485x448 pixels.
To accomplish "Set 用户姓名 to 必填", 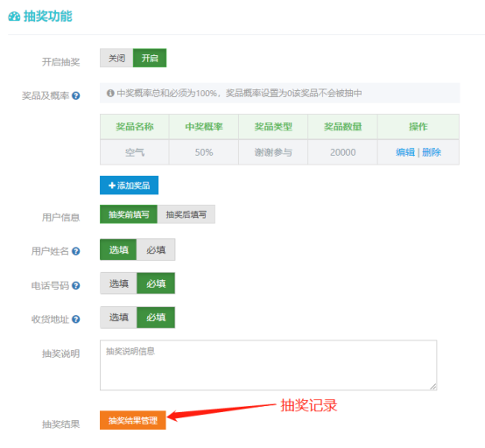I will [x=156, y=249].
